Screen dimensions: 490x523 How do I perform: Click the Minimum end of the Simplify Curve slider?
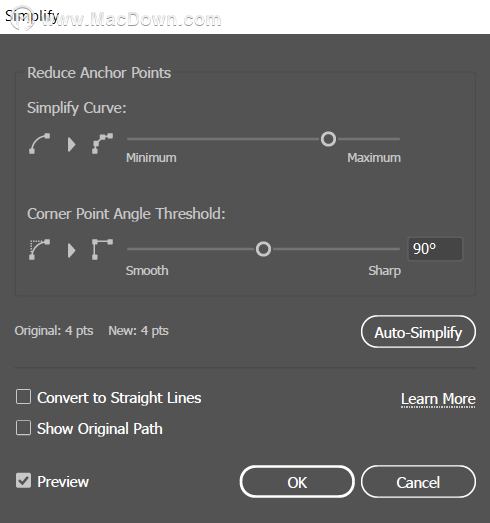[151, 158]
